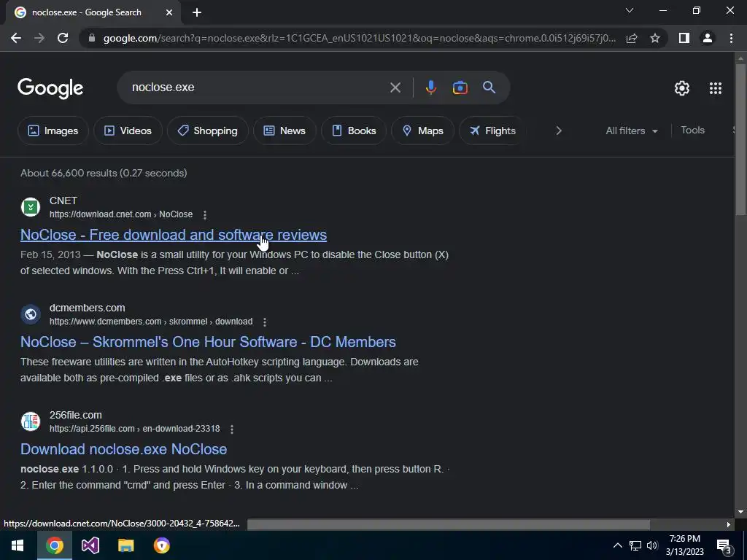Close the noclose.exe Google Search tab
This screenshot has width=747, height=560.
(x=169, y=13)
